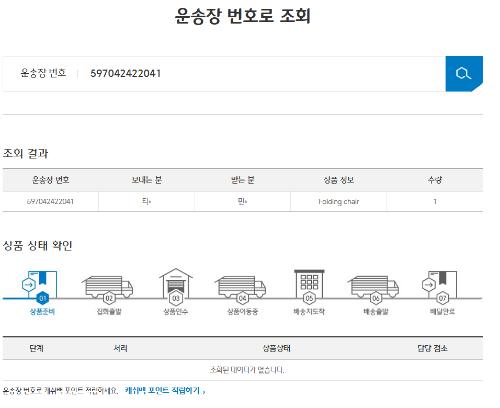500x408 pixels.
Task: Click the recipient name cell in results
Action: pyautogui.click(x=242, y=201)
